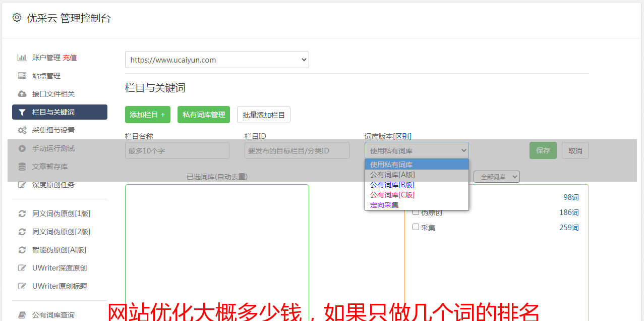Screen dimensions: 644x321
Task: Click the 私有词库管理 button
Action: click(204, 115)
